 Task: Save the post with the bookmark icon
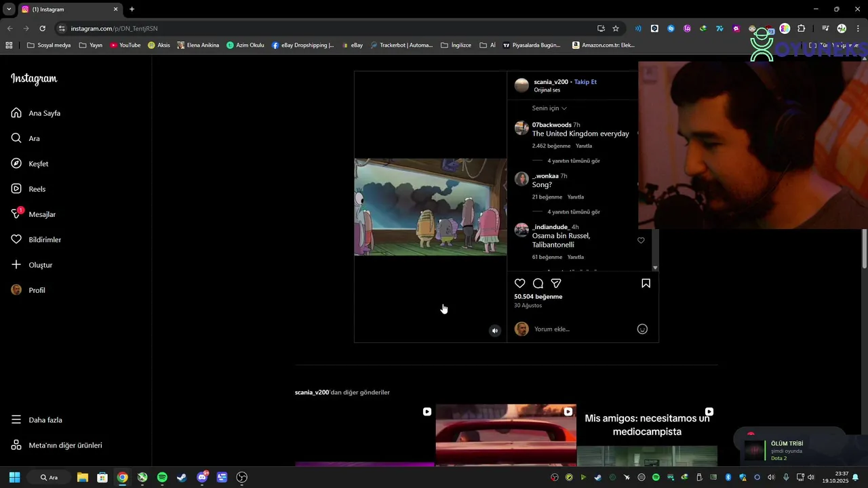(x=646, y=283)
